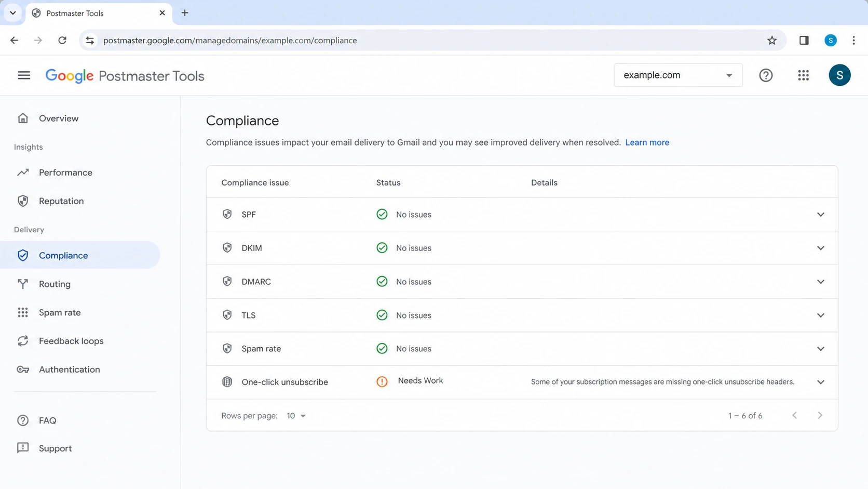The image size is (868, 489).
Task: Open Routing in the sidebar
Action: pos(80,284)
